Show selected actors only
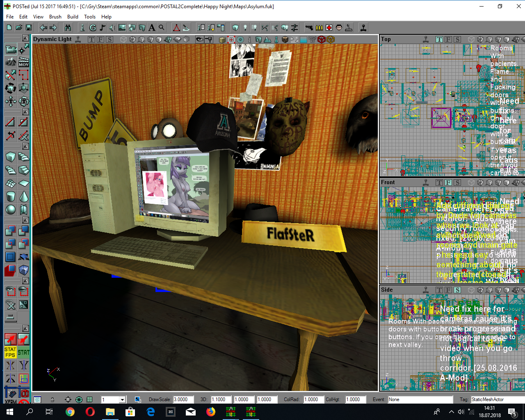Image resolution: width=525 pixels, height=420 pixels. tap(11, 292)
